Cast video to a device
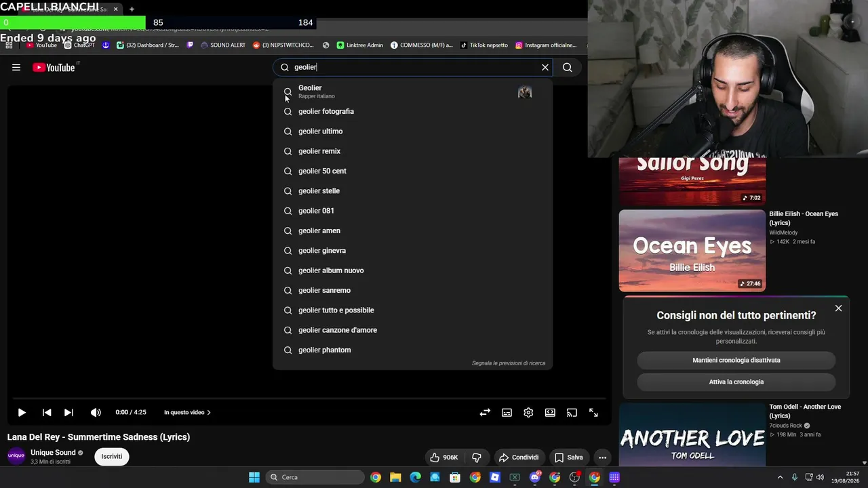The image size is (868, 488). [x=572, y=412]
